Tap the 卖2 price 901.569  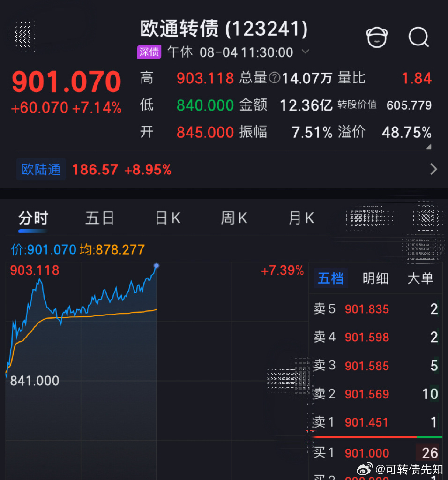click(366, 394)
